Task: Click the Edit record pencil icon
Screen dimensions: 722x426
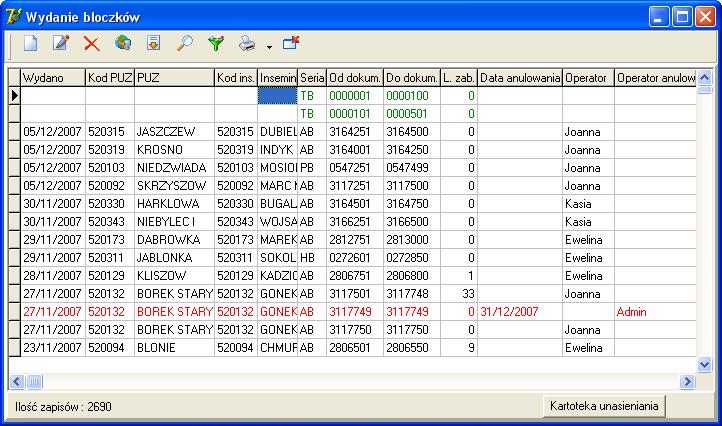Action: pos(61,43)
